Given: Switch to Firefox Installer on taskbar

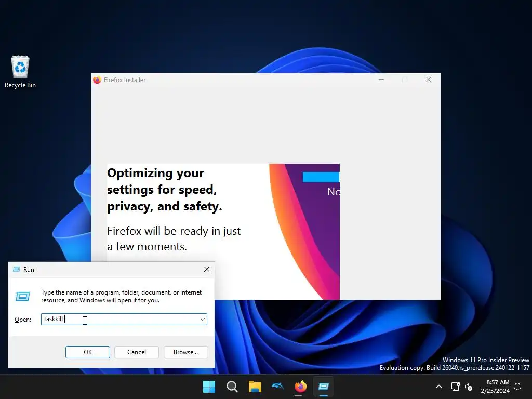Looking at the screenshot, I should [x=301, y=387].
